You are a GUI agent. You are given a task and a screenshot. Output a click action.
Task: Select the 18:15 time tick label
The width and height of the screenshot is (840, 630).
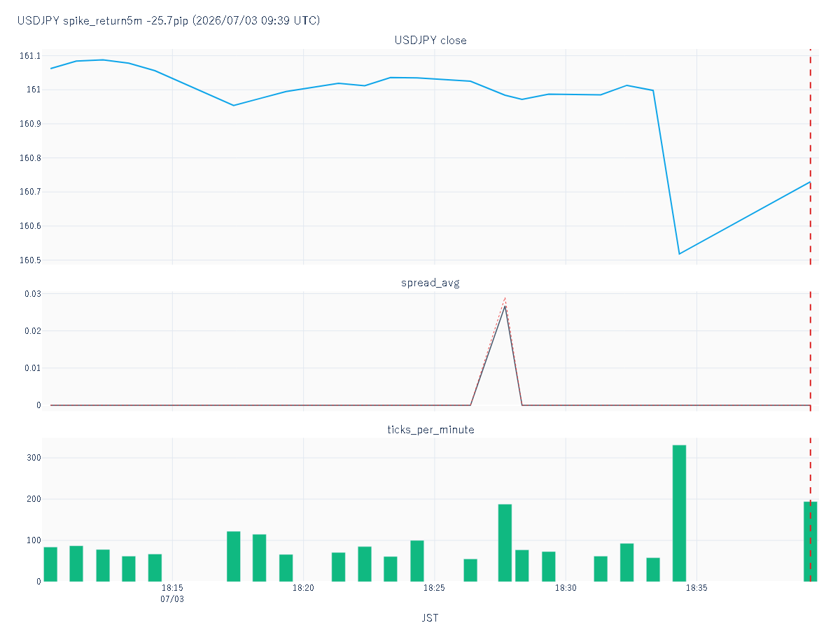tap(172, 588)
